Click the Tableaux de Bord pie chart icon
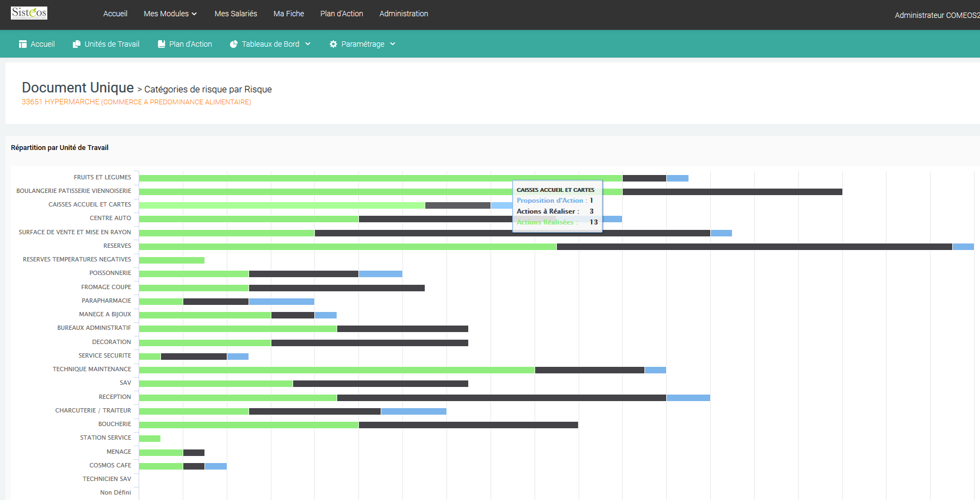 tap(234, 44)
